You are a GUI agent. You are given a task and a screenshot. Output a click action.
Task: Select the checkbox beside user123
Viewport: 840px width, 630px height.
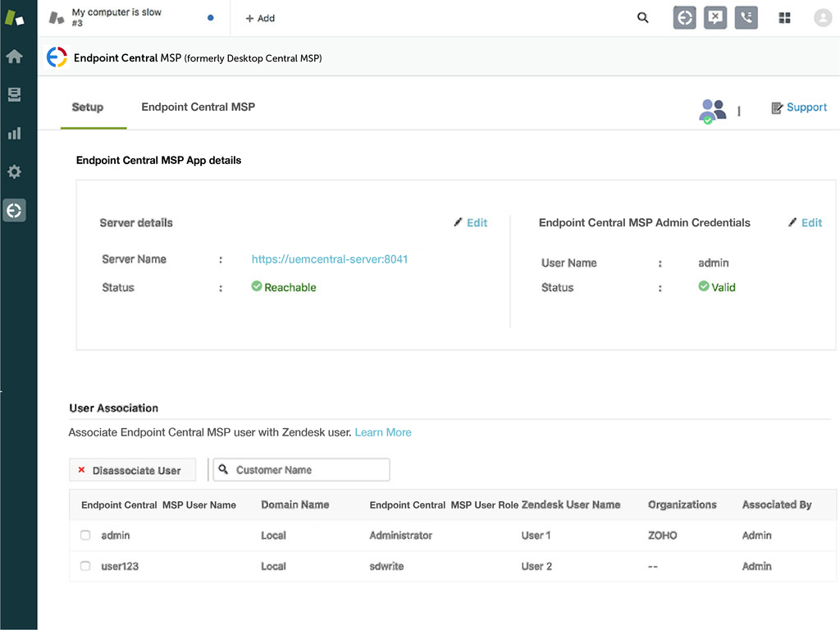(85, 566)
